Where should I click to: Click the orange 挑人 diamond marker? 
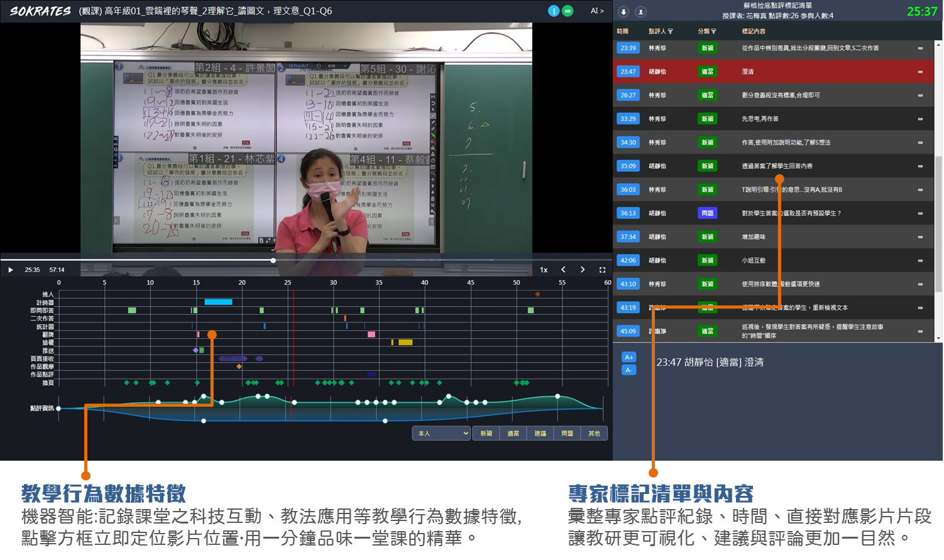[x=537, y=294]
